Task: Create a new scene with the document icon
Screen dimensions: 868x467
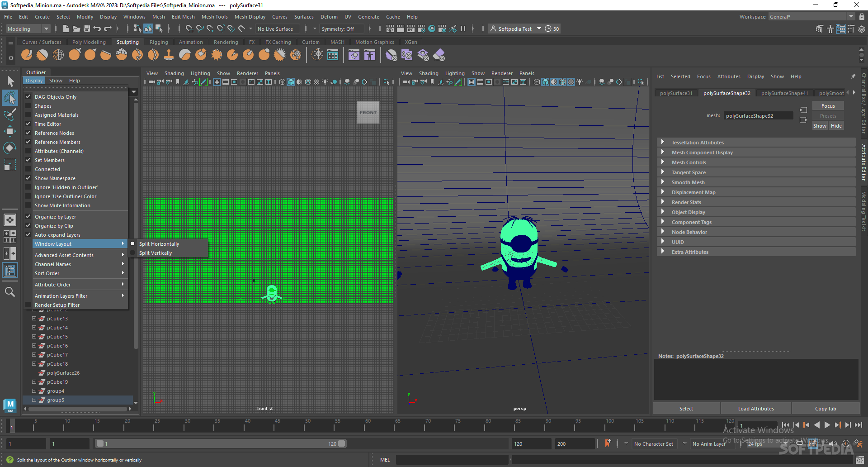Action: pyautogui.click(x=66, y=29)
